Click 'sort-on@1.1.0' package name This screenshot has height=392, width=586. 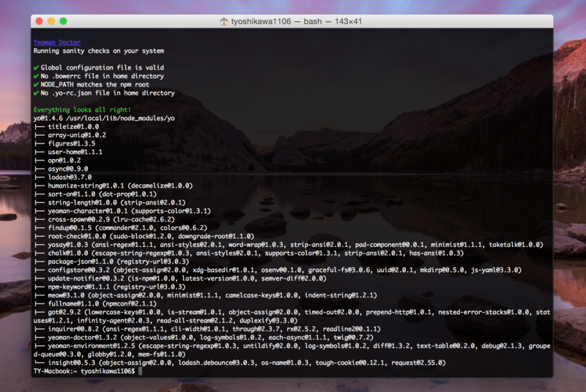coord(71,194)
